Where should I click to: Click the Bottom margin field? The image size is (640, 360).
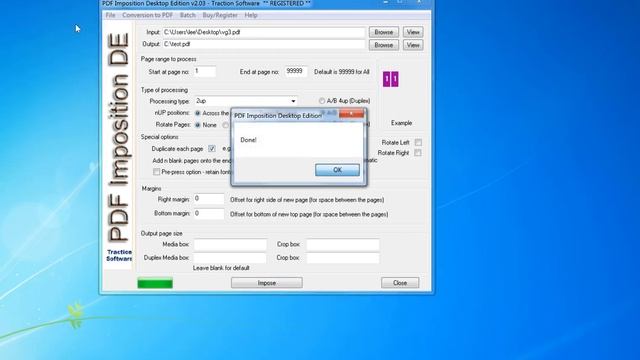(209, 213)
